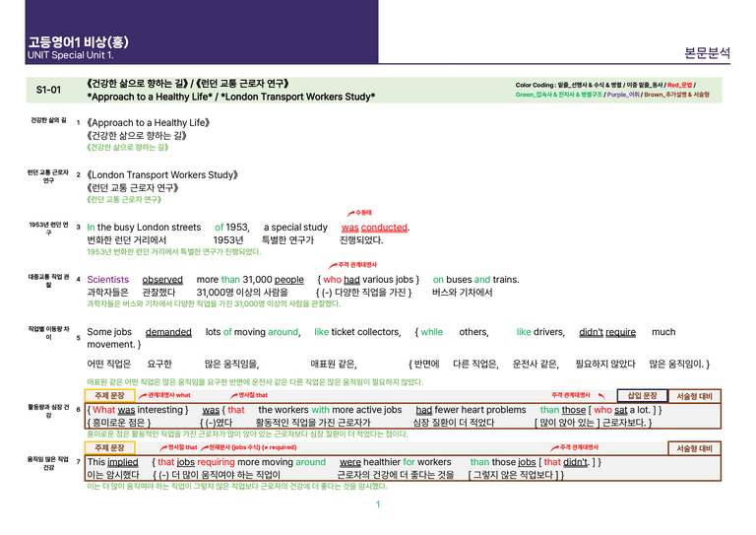Image resolution: width=756 pixels, height=535 pixels.
Task: Click the red arrow before 주격 관계대명사 in sentence 4
Action: click(x=333, y=266)
